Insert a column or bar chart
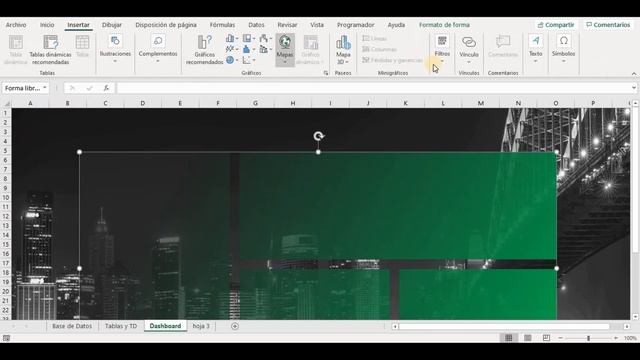 coord(230,38)
